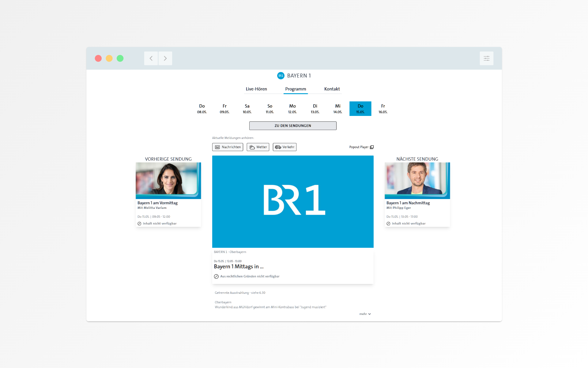Click the Wetter cloud icon

(252, 147)
